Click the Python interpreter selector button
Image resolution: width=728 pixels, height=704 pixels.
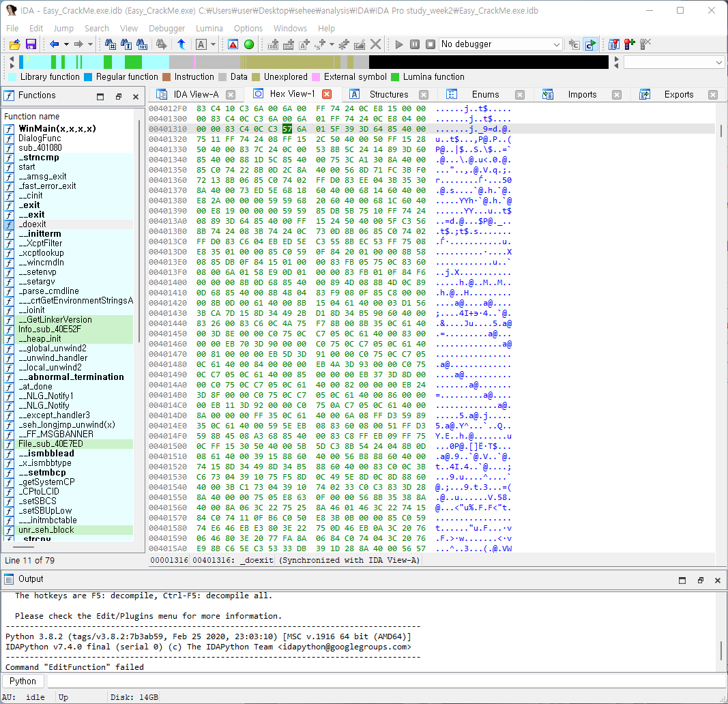23,681
